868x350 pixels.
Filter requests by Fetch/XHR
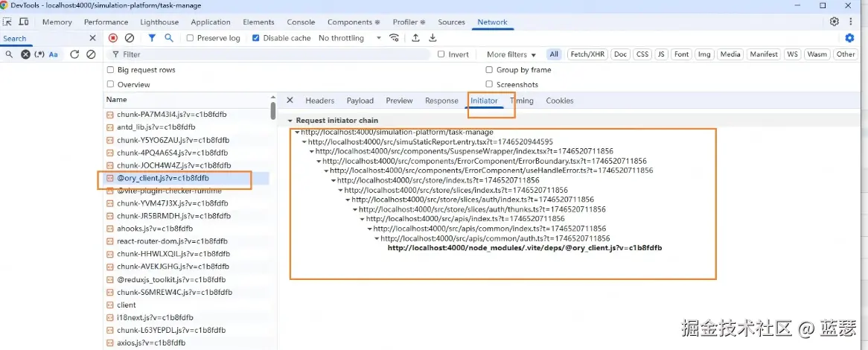pos(587,54)
